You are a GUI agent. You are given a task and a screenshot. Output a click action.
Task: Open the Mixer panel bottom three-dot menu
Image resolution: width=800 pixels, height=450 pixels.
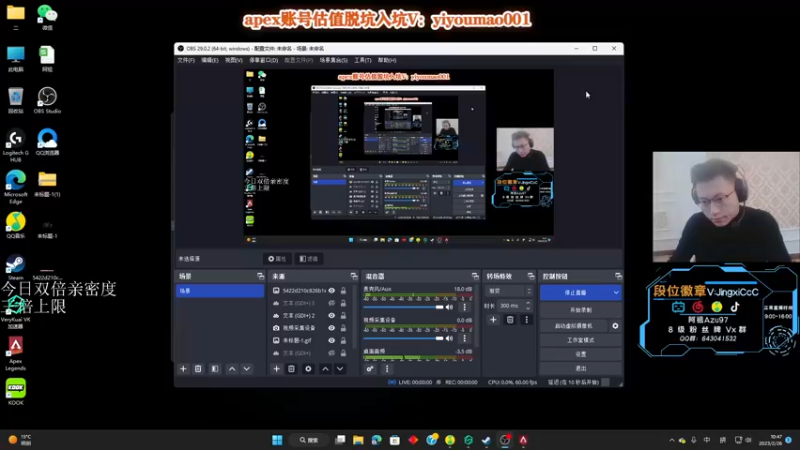(387, 369)
